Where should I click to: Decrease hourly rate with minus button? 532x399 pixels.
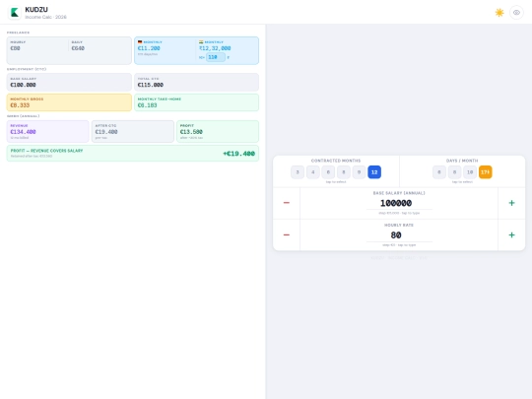tap(287, 234)
